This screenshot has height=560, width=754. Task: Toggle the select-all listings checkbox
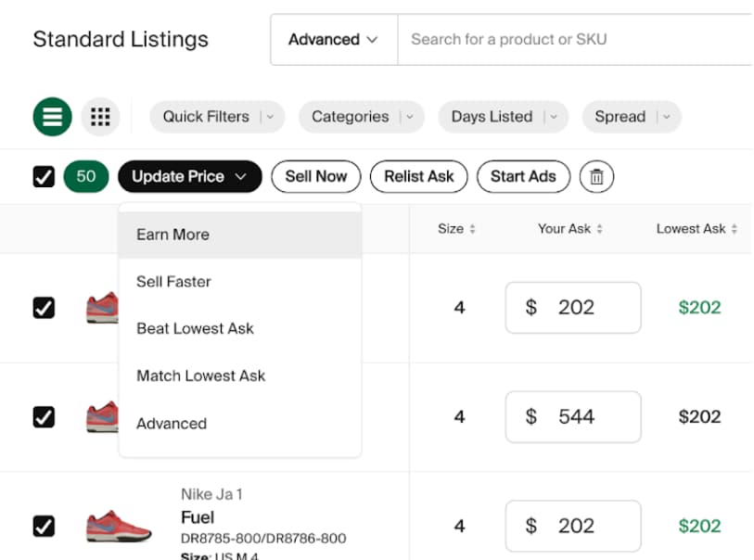coord(44,176)
